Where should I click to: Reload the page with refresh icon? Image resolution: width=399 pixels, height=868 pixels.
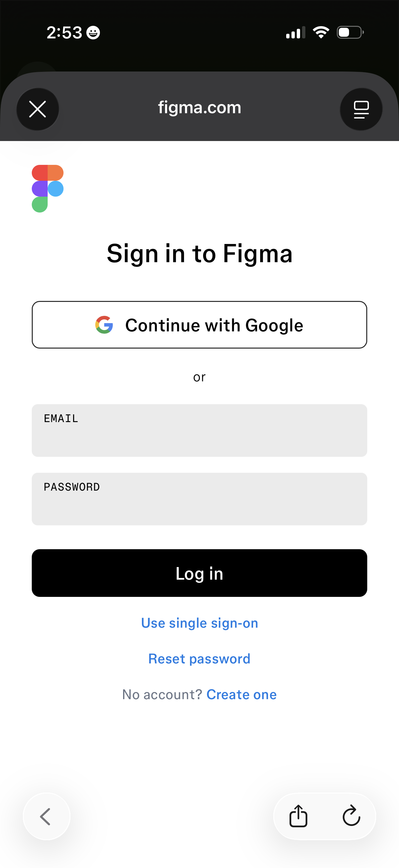[351, 816]
